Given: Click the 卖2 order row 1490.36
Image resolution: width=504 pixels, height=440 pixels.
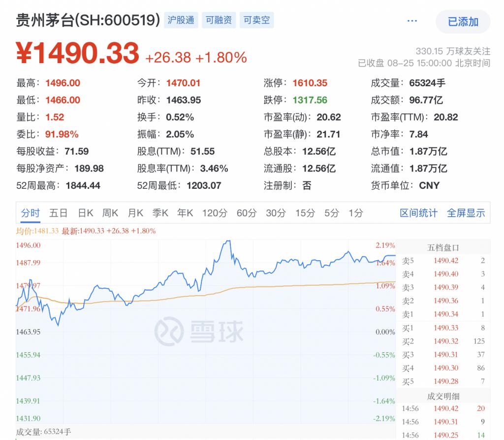Looking at the screenshot, I should coord(443,301).
